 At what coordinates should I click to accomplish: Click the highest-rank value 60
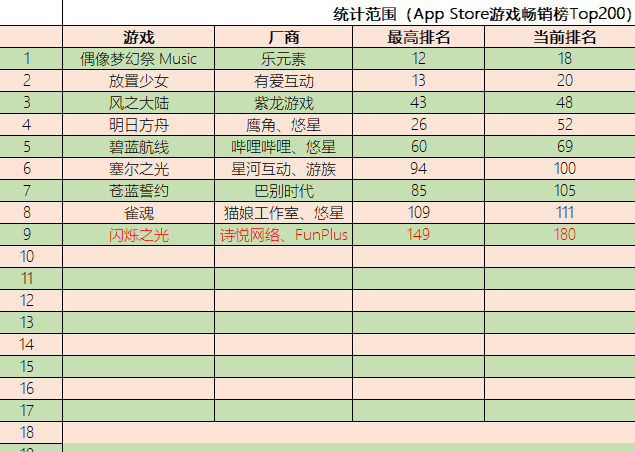point(418,147)
